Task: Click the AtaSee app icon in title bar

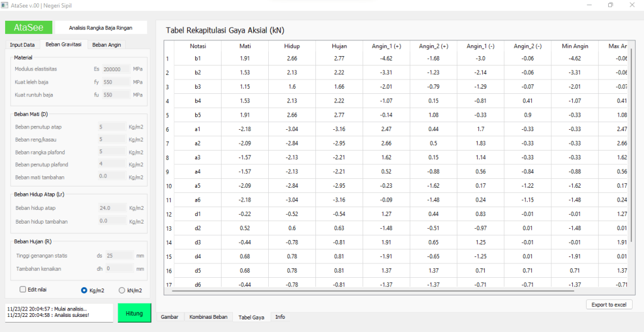Action: (x=6, y=5)
